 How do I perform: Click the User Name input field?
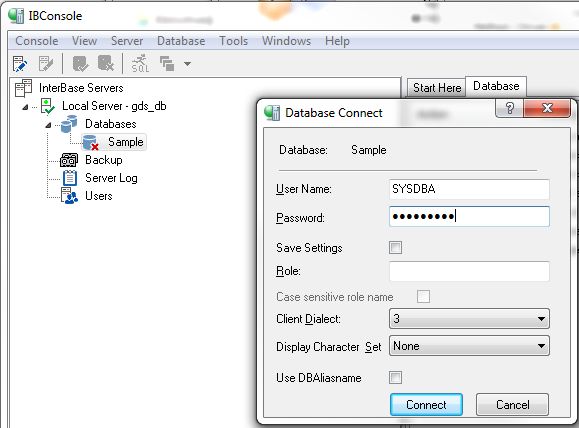point(469,189)
